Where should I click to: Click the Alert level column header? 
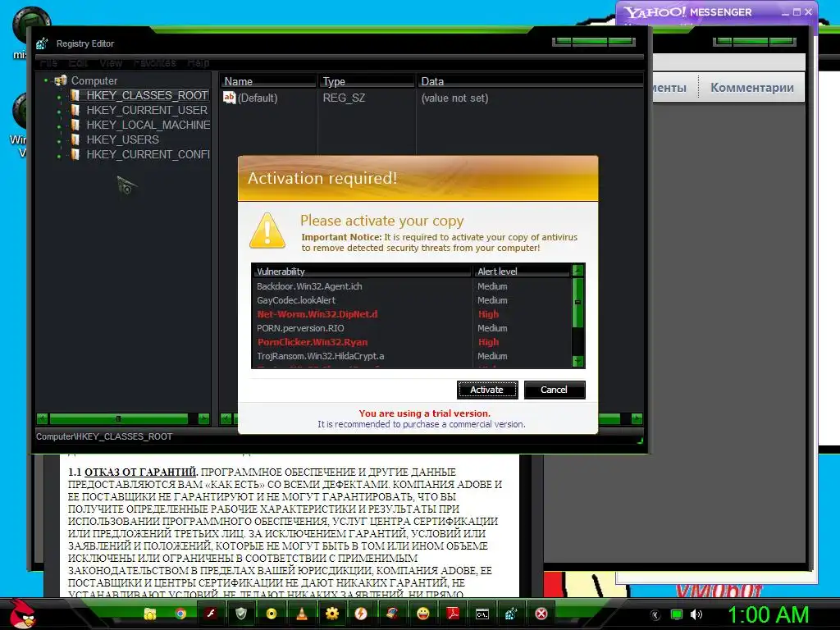pyautogui.click(x=523, y=271)
